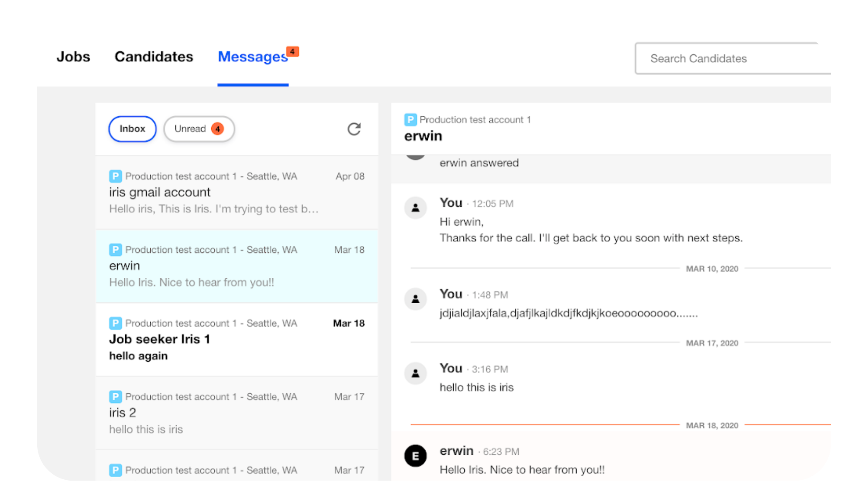Open the iris gmail account conversation
Viewport: 866px width, 504px height.
pyautogui.click(x=236, y=193)
